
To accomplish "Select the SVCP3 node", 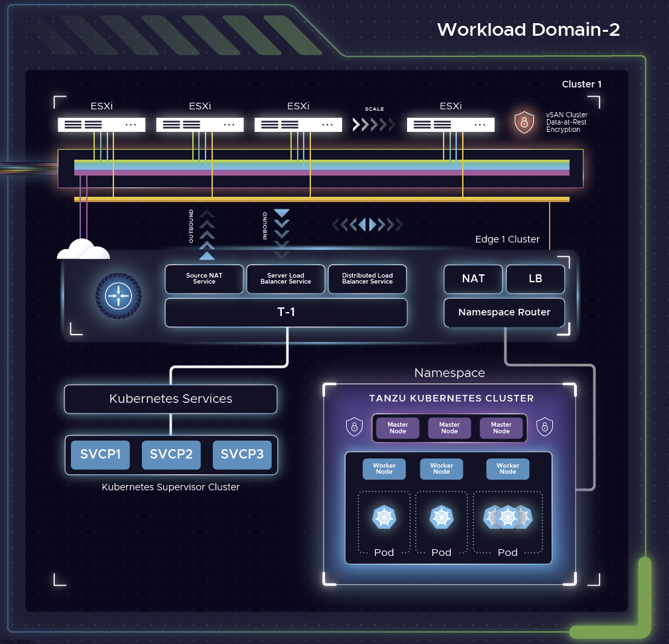I will point(242,455).
